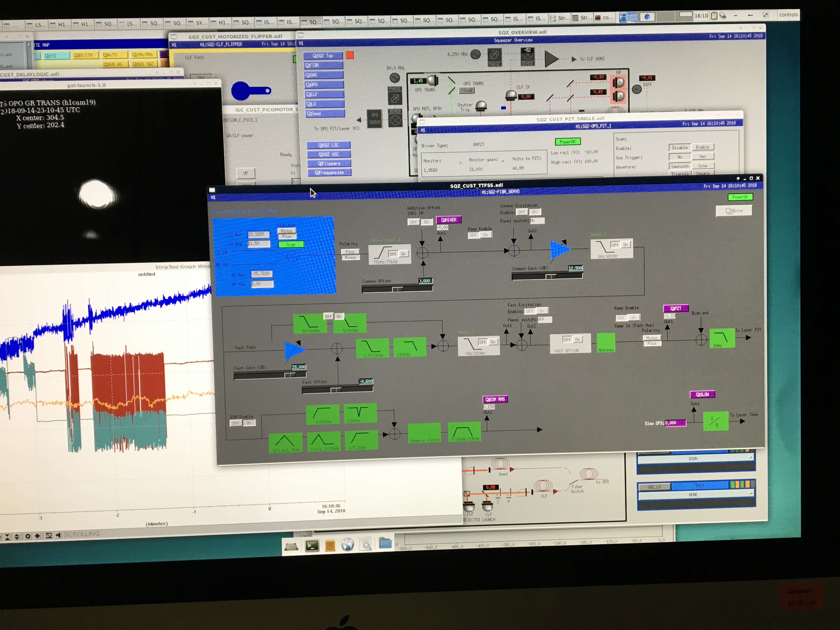Click the terminal icon in the dock
840x630 pixels.
[x=312, y=546]
